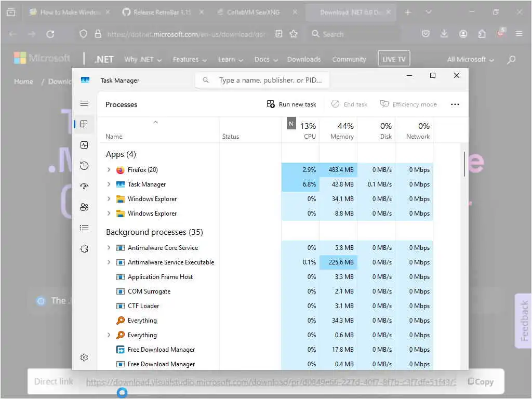The height and width of the screenshot is (399, 532).
Task: Click the Apps (4) group heading
Action: click(x=121, y=154)
